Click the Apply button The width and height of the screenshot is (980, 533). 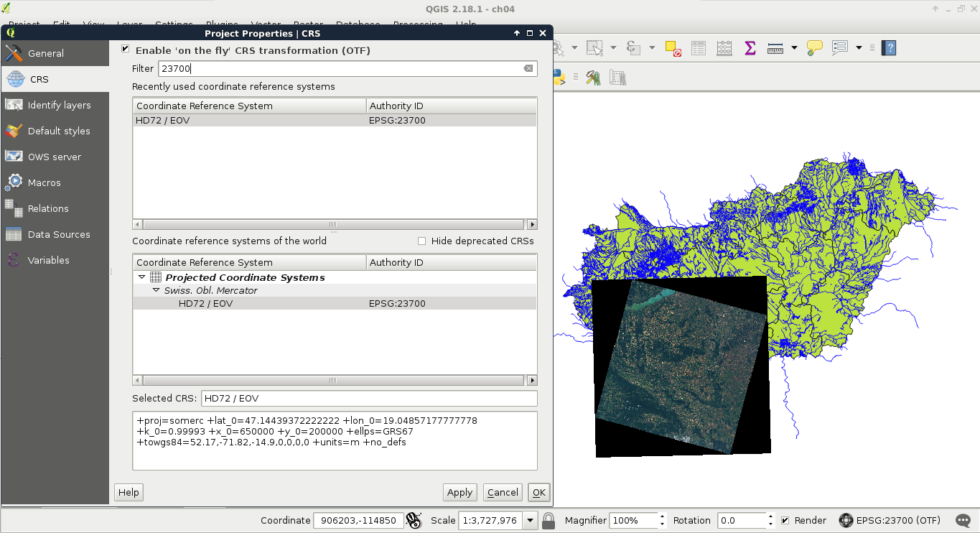(459, 492)
